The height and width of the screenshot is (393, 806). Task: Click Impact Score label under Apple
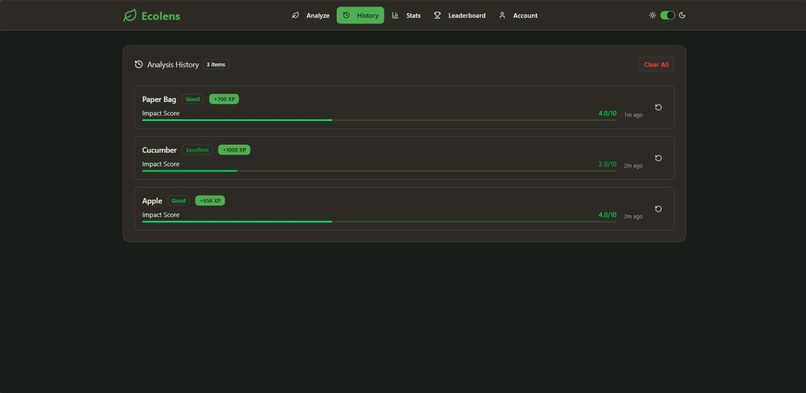pos(161,215)
